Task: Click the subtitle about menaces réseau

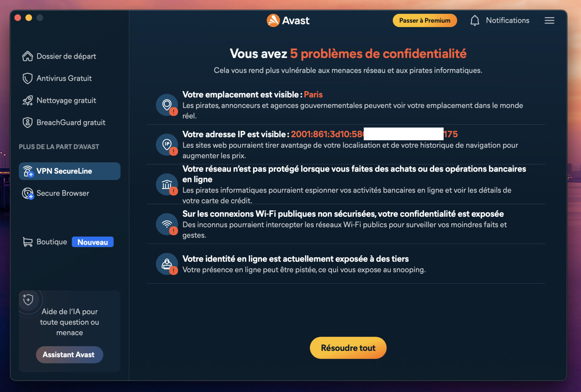Action: point(348,70)
